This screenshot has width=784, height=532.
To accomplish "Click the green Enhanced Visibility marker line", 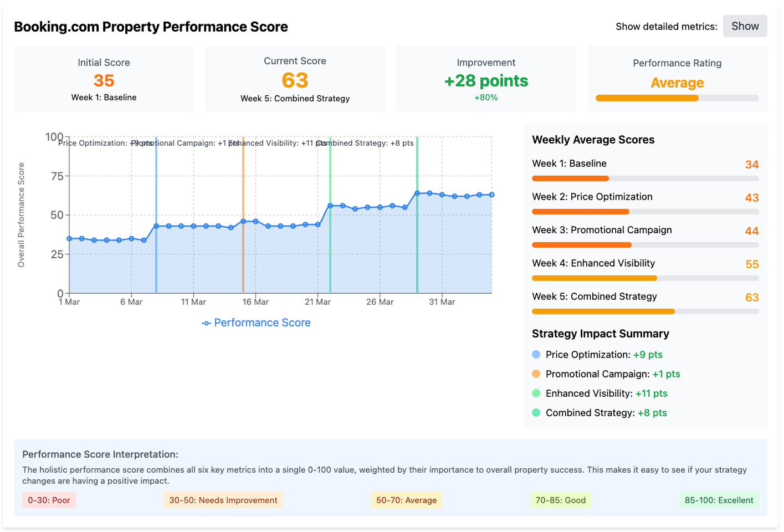I will 330,215.
